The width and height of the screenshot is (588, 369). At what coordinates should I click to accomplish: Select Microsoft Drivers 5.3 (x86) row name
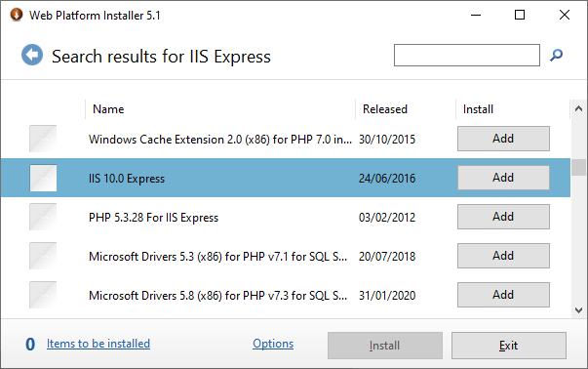pos(217,257)
